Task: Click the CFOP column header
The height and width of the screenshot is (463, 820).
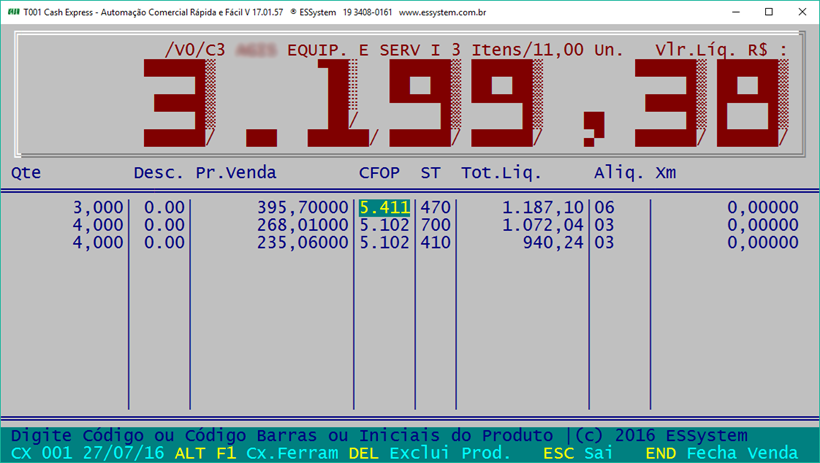Action: pos(379,173)
